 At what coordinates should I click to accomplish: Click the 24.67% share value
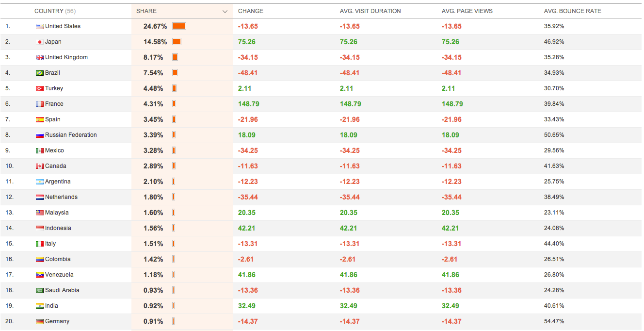click(x=155, y=26)
